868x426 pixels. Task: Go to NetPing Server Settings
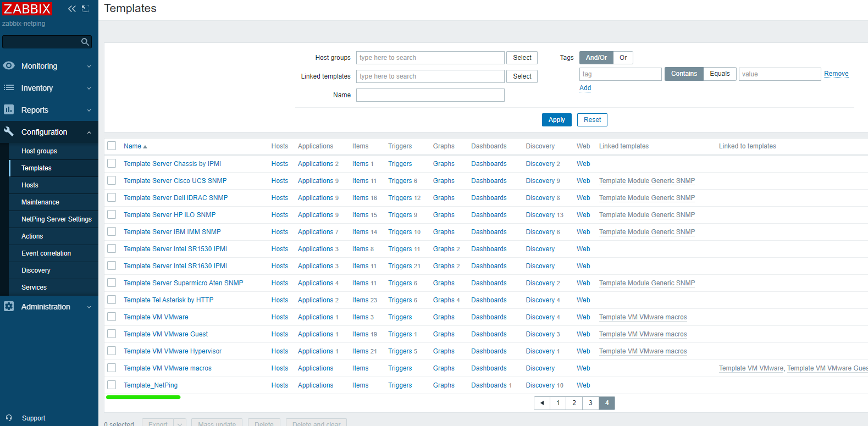(x=56, y=219)
